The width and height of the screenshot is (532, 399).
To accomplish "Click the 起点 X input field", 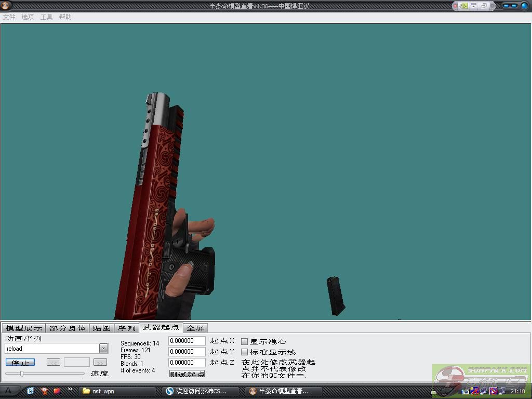I will (x=187, y=341).
